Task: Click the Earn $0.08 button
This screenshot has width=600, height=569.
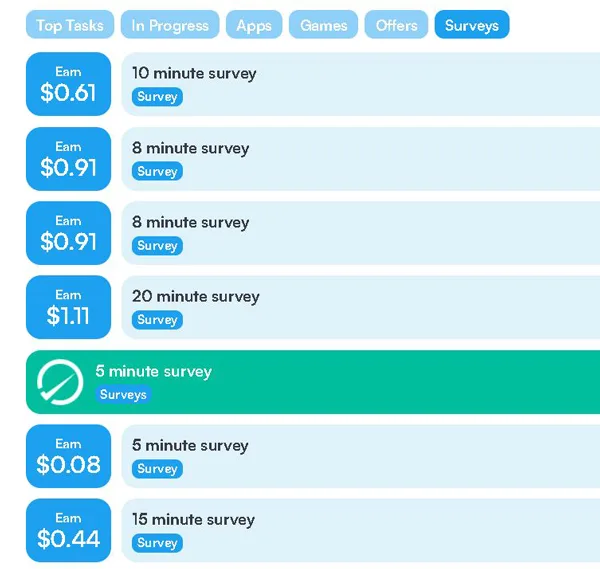Action: click(x=68, y=456)
